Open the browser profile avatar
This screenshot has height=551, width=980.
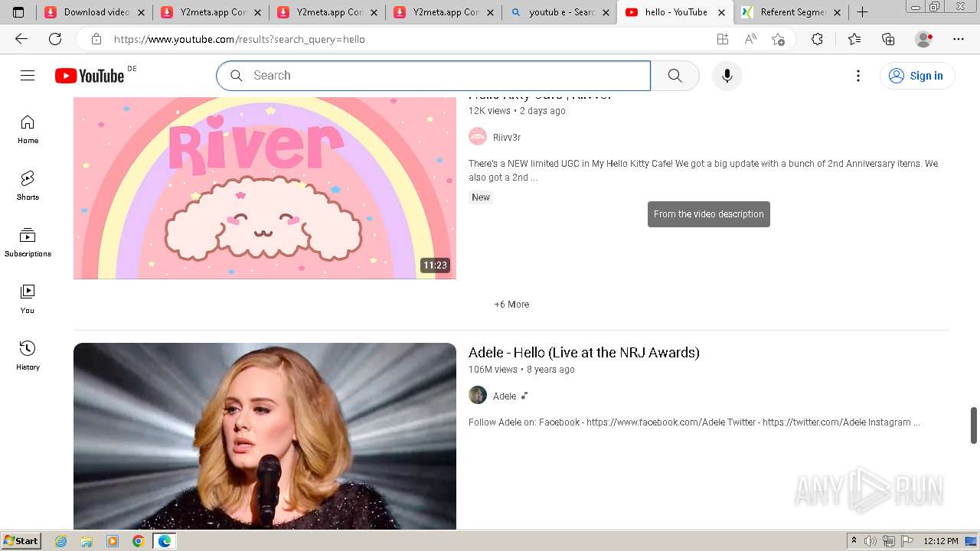pos(923,39)
